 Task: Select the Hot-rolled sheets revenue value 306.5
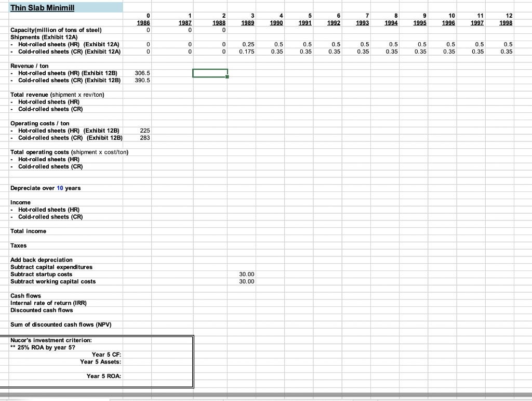pyautogui.click(x=143, y=73)
